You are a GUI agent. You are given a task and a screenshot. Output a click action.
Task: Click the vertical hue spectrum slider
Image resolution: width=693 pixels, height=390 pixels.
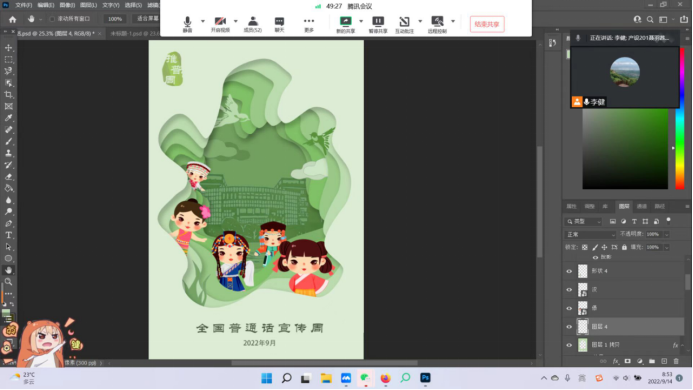coord(680,119)
